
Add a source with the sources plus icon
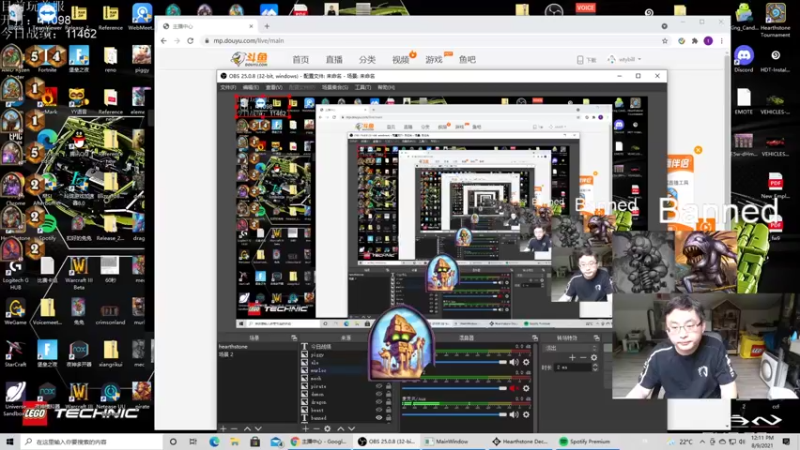point(306,429)
